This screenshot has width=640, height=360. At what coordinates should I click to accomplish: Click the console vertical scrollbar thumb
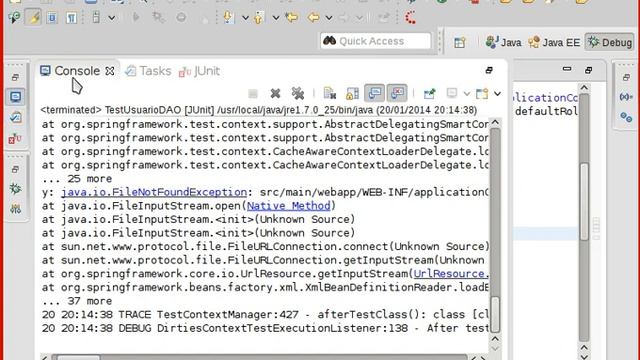[495, 314]
